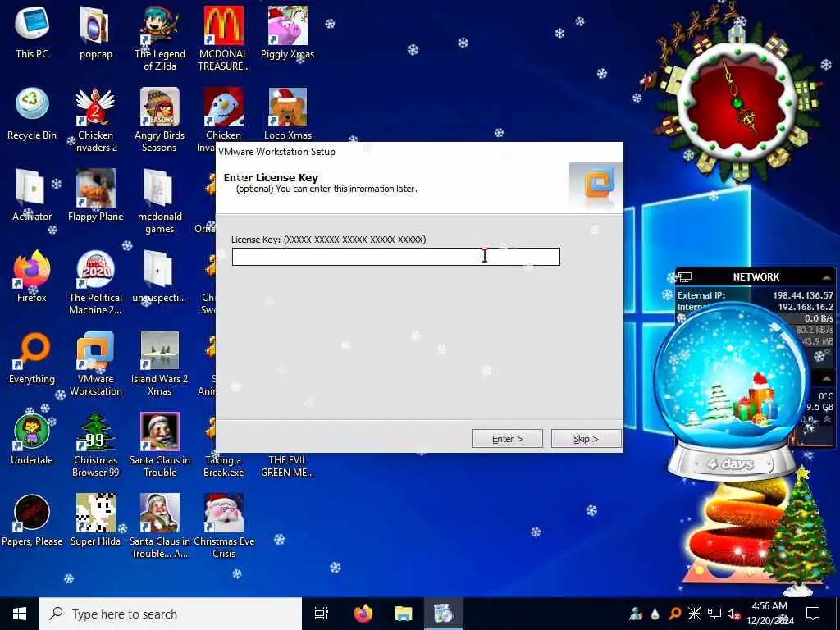
Task: Select the MCDONAL TREASURE desktop icon
Action: tap(224, 39)
